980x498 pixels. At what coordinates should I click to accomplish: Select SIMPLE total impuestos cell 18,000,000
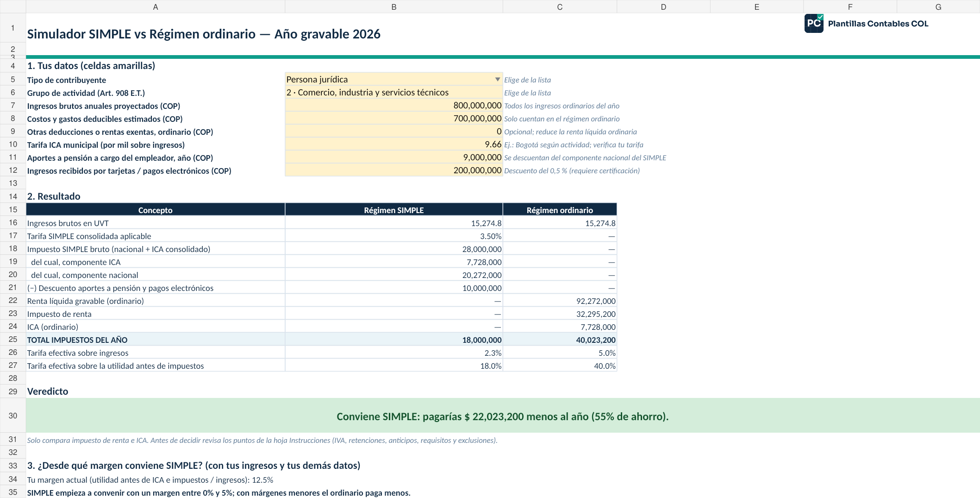[x=394, y=340]
